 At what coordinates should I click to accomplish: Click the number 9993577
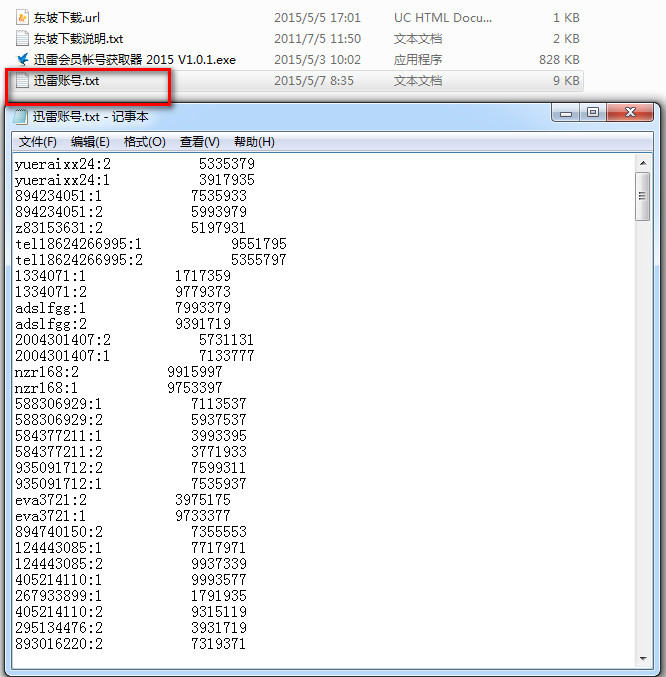(219, 580)
